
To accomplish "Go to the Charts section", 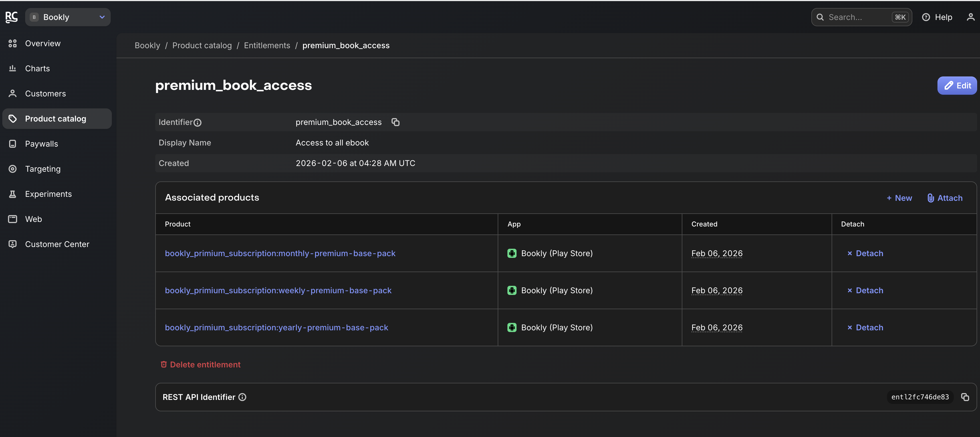I will pos(57,68).
